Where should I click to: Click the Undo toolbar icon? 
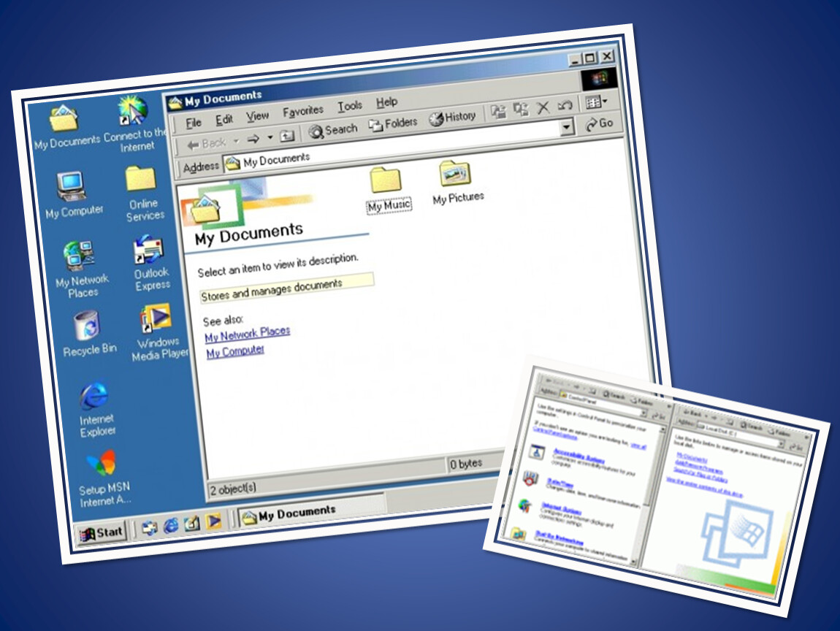[565, 105]
